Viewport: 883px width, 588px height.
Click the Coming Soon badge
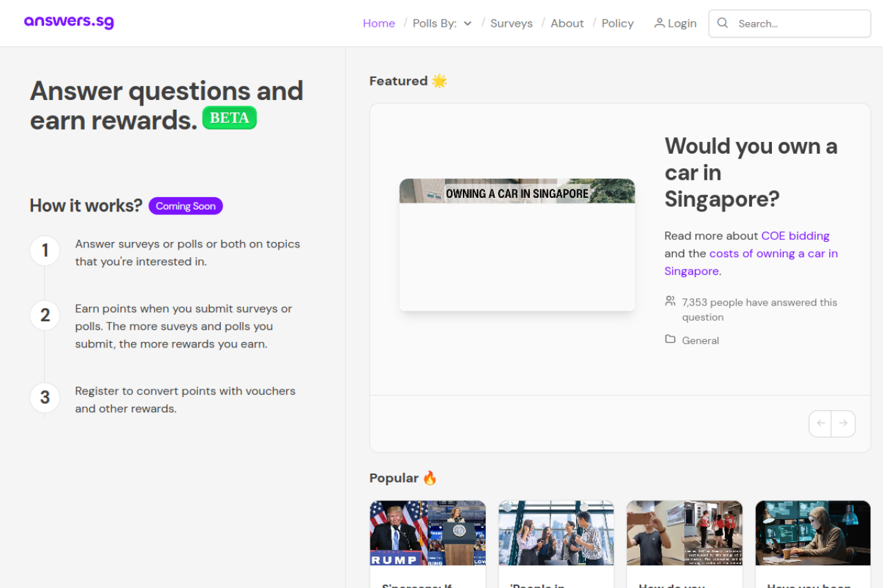click(x=186, y=206)
